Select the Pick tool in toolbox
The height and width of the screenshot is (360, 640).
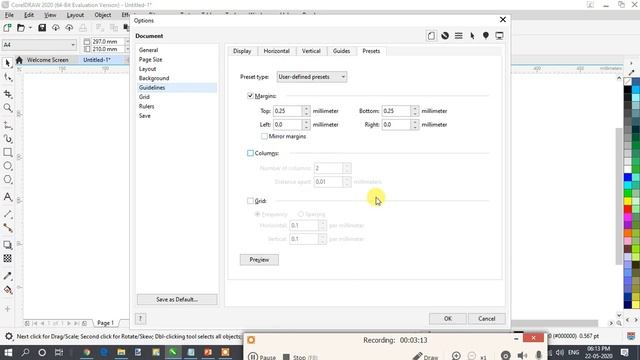coord(8,63)
